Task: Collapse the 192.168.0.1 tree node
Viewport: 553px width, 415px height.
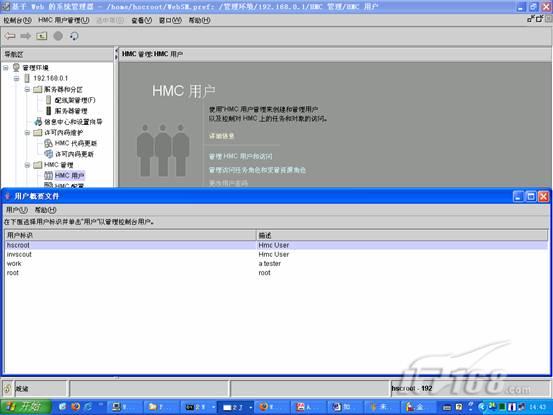Action: [16, 78]
